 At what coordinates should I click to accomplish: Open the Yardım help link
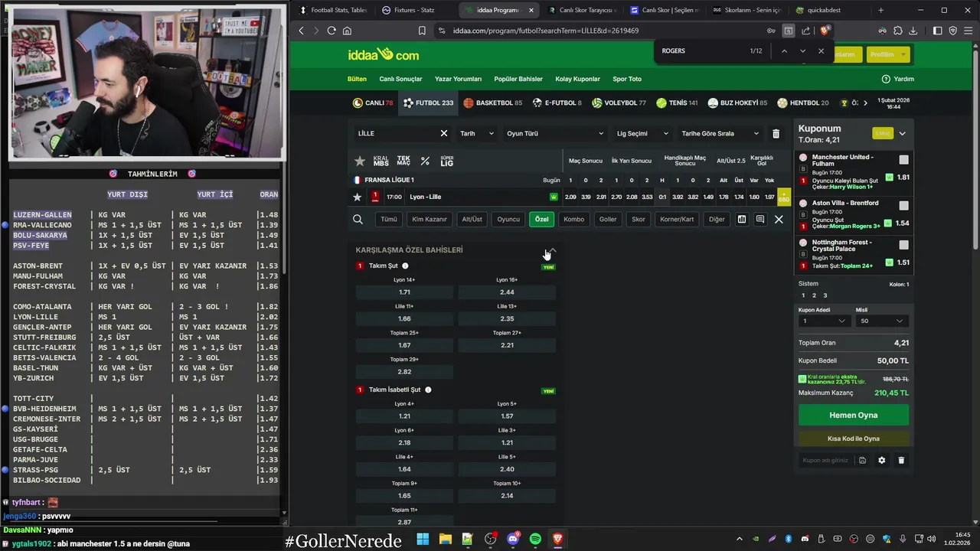(x=898, y=79)
